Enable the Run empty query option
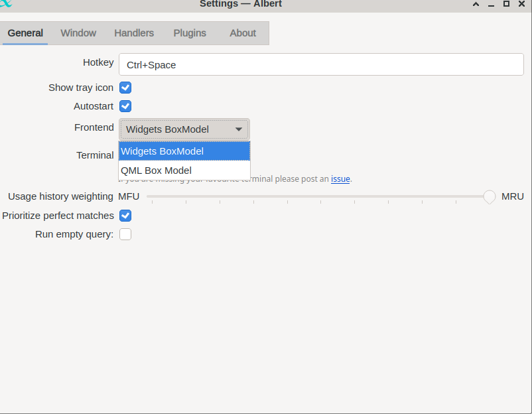532x414 pixels. click(x=125, y=234)
